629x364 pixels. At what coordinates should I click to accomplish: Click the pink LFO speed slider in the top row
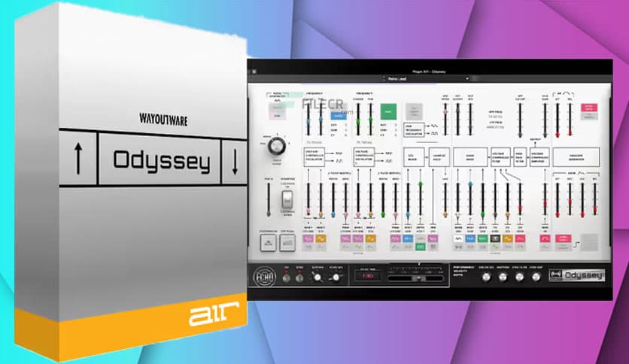445,120
